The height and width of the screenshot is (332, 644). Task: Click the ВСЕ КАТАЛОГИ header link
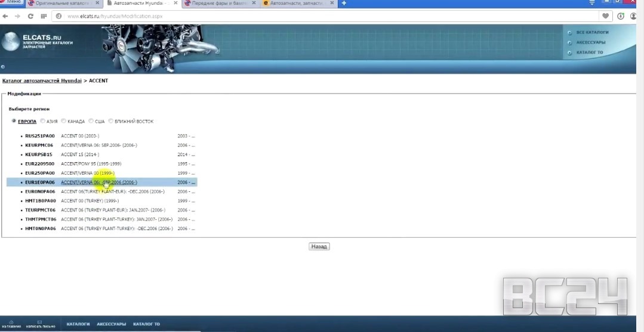point(592,32)
